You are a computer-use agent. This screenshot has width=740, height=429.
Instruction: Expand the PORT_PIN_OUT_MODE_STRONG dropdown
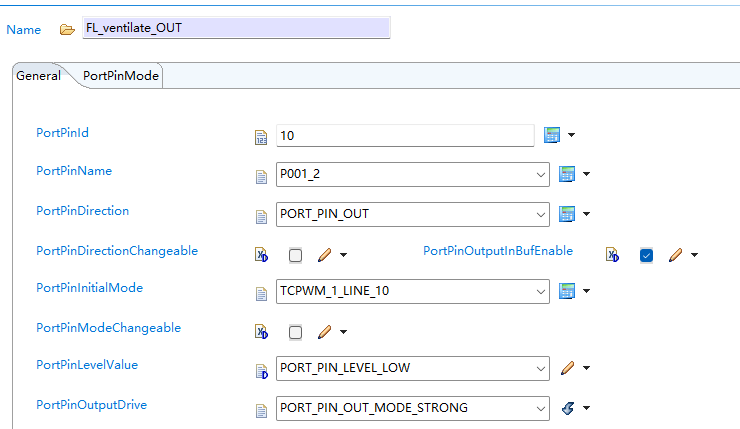[x=412, y=408]
